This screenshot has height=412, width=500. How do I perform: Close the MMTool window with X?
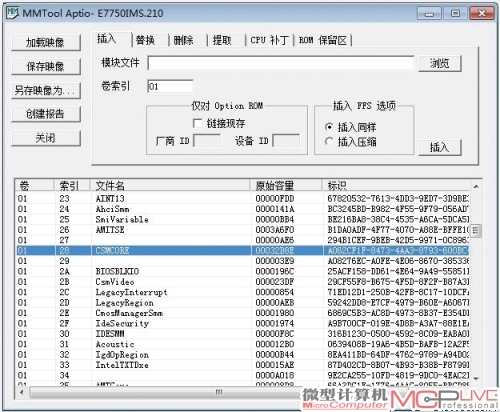(x=482, y=14)
